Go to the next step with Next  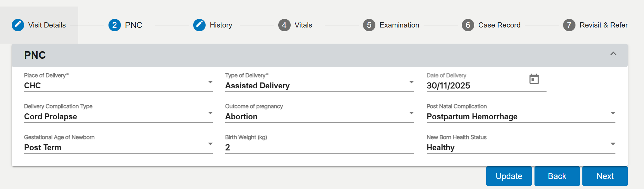[605, 176]
